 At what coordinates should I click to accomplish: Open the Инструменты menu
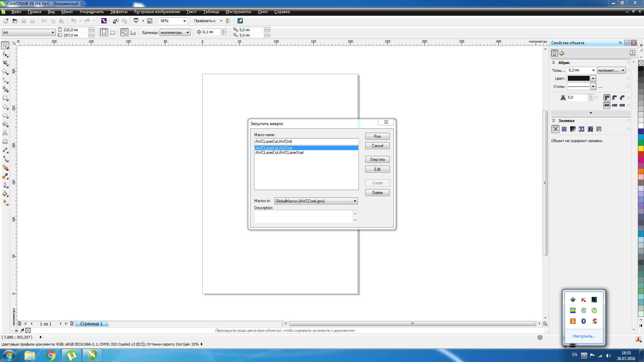tap(238, 12)
